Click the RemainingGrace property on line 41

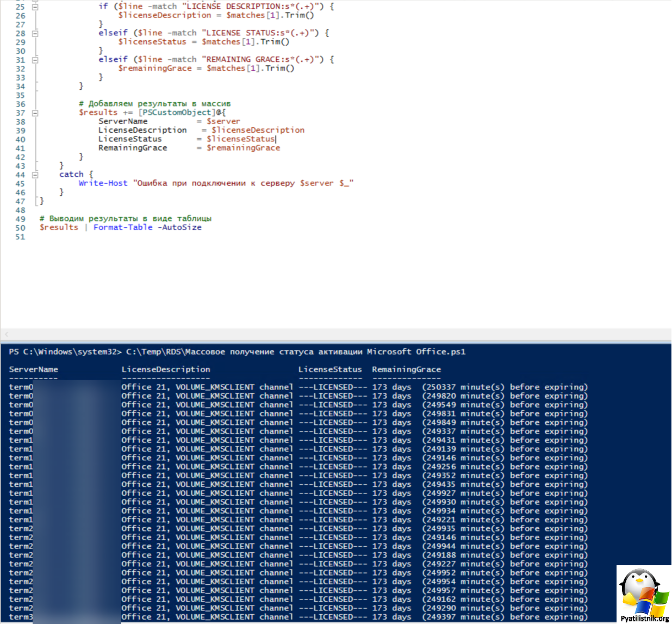point(133,148)
